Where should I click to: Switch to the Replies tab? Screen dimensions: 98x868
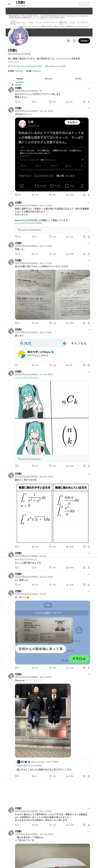(49, 79)
